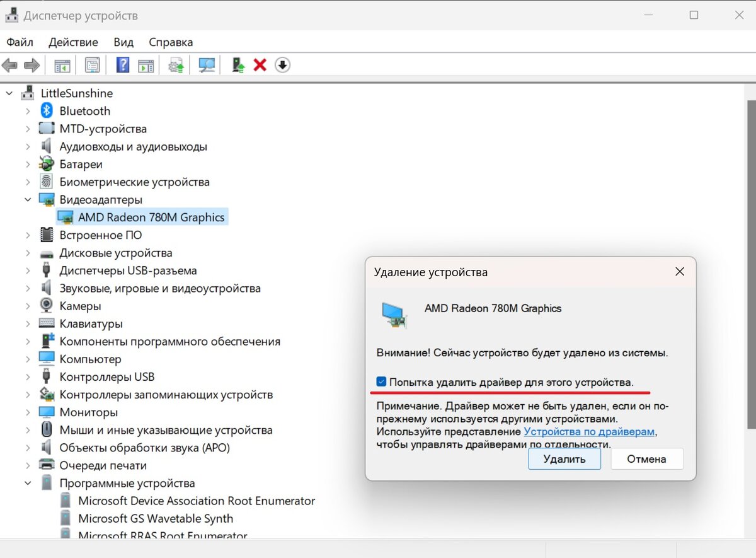Close the Удаление устройства dialog

click(679, 272)
